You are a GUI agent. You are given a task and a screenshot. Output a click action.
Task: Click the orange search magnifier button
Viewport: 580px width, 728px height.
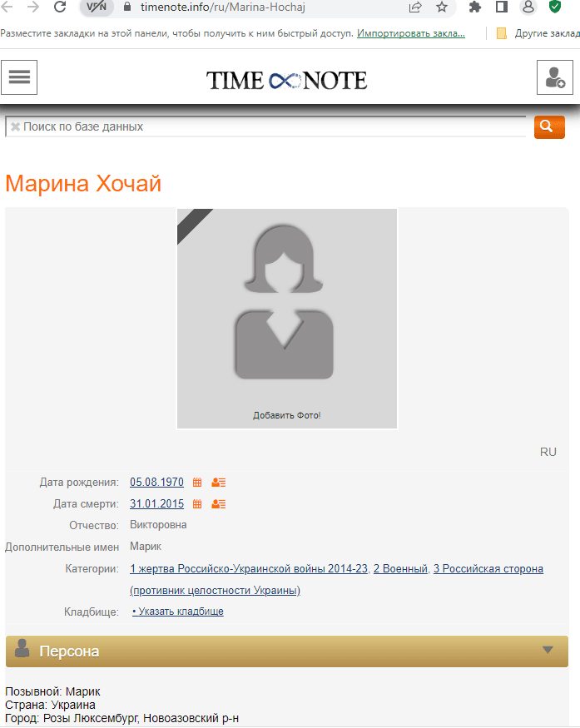[549, 126]
